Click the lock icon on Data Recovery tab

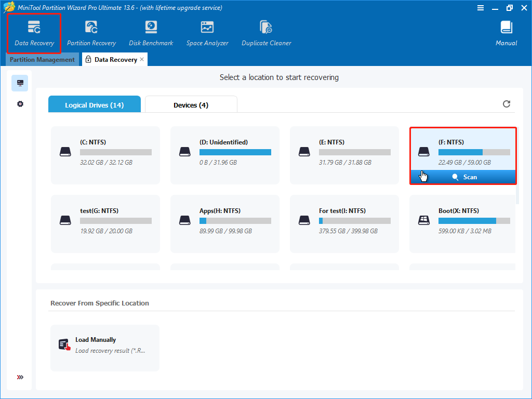88,59
